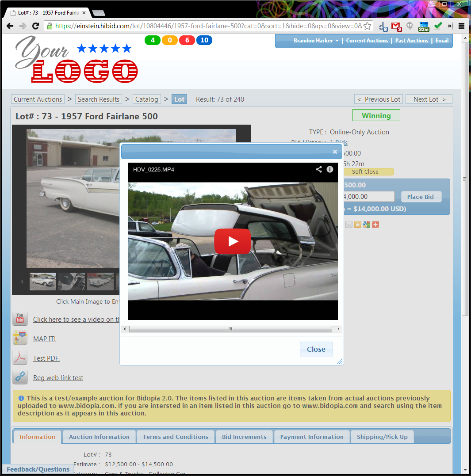Open the Feedback/Questions tab
Screen dimensions: 471x476
(x=38, y=469)
